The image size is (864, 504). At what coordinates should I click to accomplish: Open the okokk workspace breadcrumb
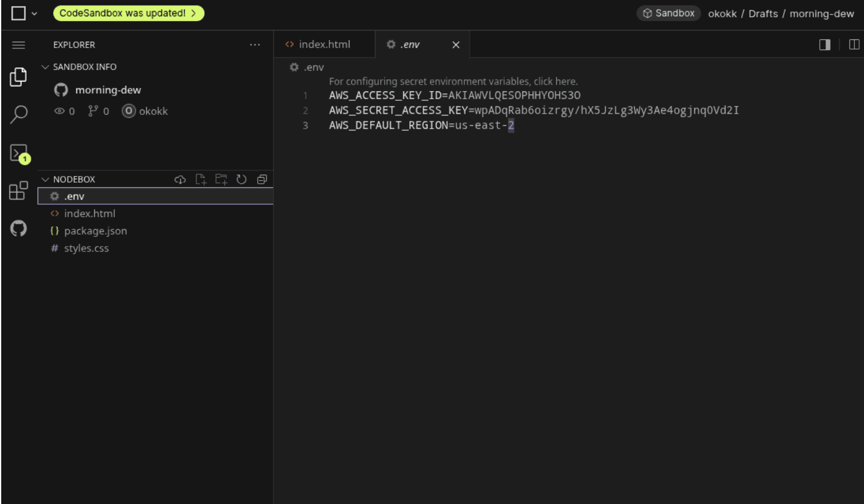click(723, 14)
